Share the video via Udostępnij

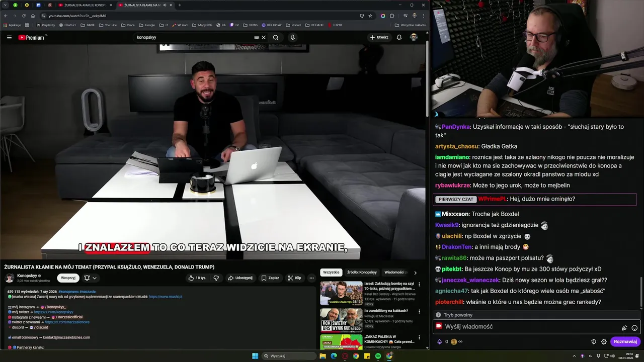240,278
